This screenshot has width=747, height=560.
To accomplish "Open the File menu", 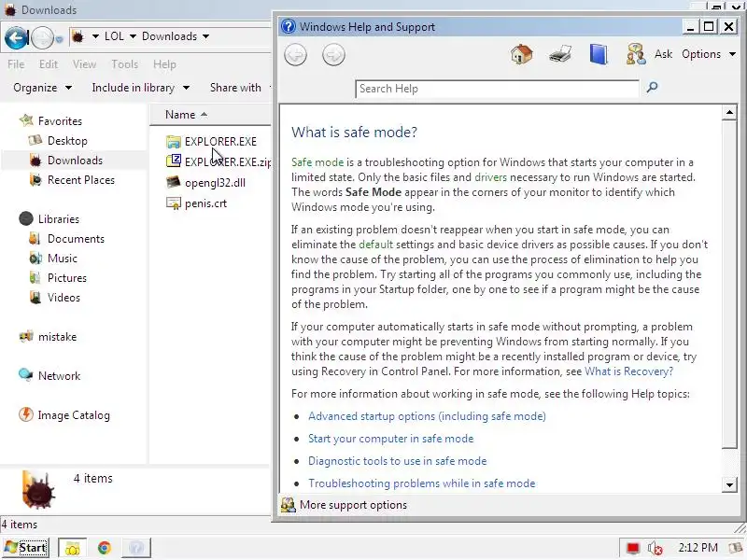I will pos(16,64).
